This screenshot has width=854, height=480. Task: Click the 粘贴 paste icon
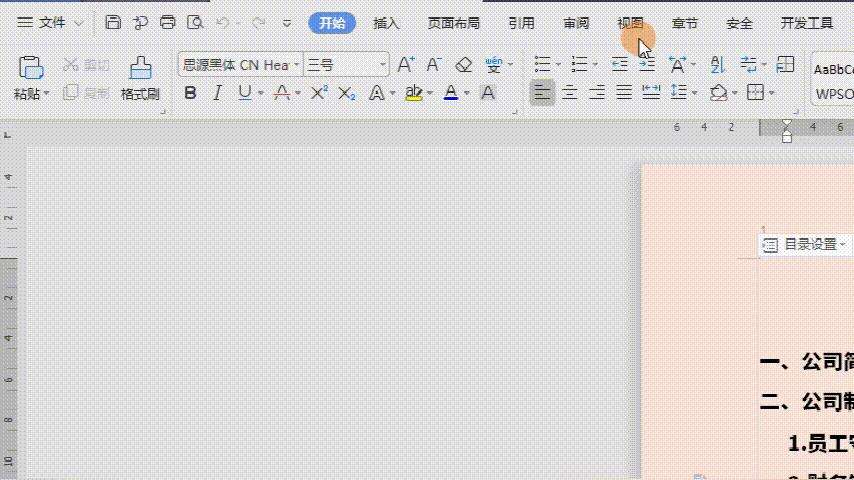[31, 68]
